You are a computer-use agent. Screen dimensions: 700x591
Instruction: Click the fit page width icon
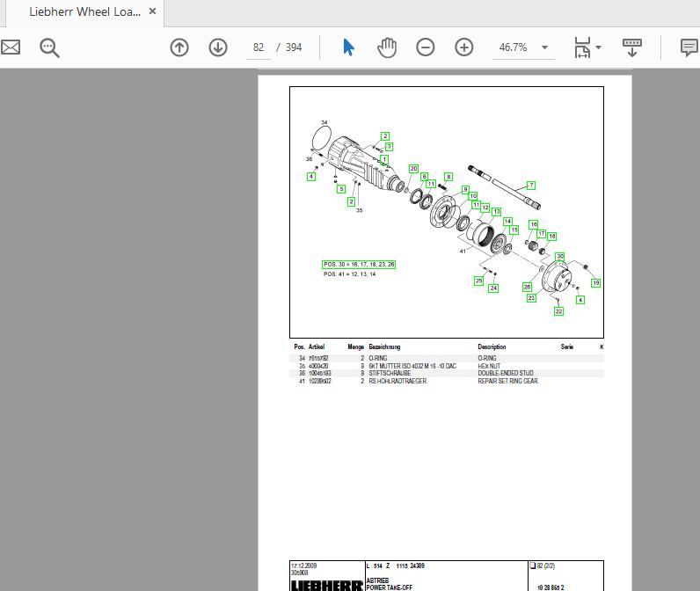coord(582,47)
